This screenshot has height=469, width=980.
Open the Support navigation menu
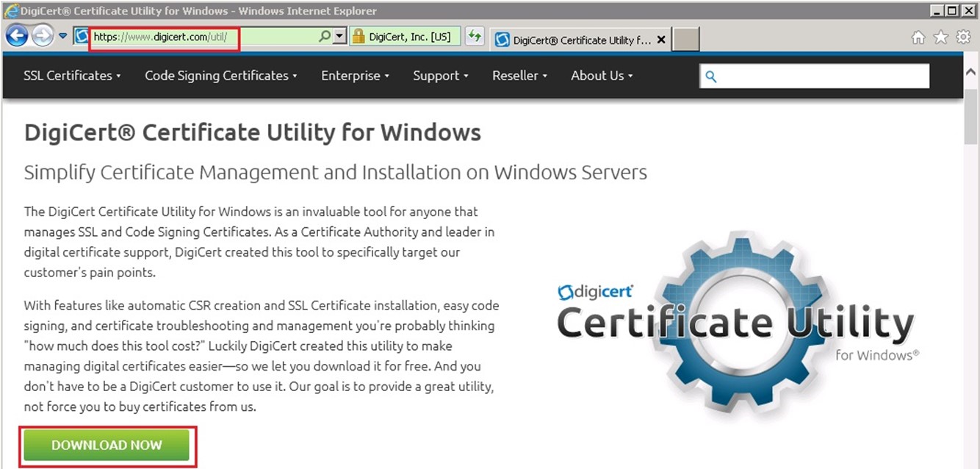(x=440, y=76)
